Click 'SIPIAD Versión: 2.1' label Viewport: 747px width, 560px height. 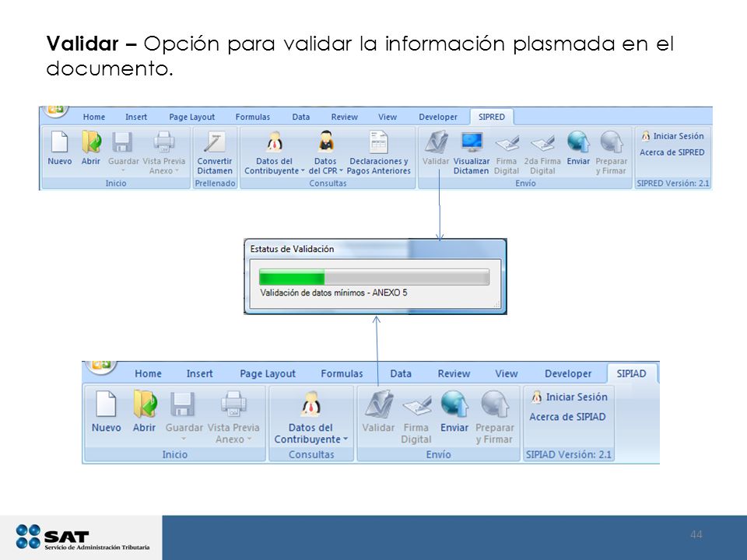coord(568,455)
